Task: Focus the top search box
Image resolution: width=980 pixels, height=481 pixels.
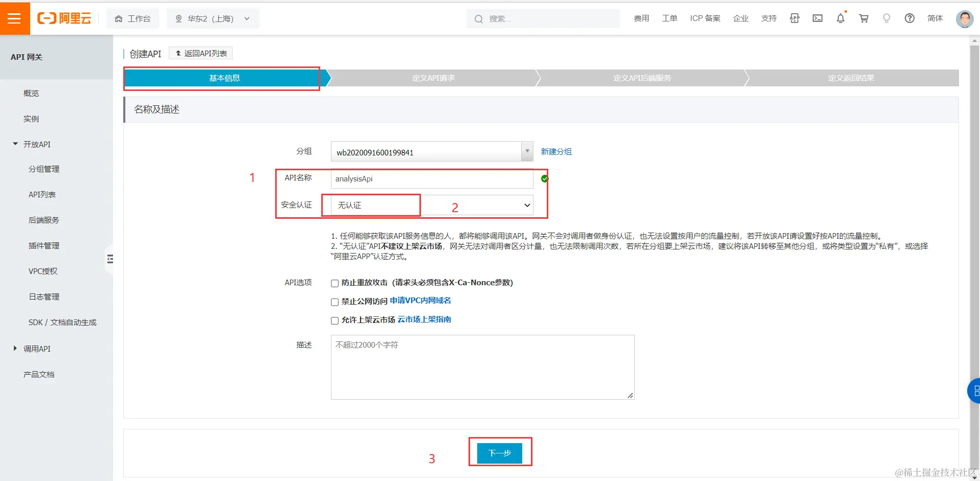Action: (543, 18)
